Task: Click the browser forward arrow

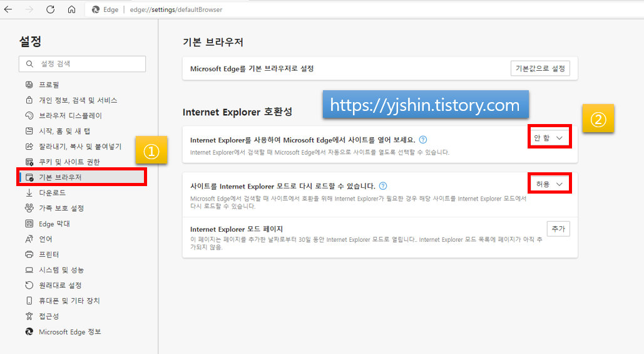Action: point(29,9)
